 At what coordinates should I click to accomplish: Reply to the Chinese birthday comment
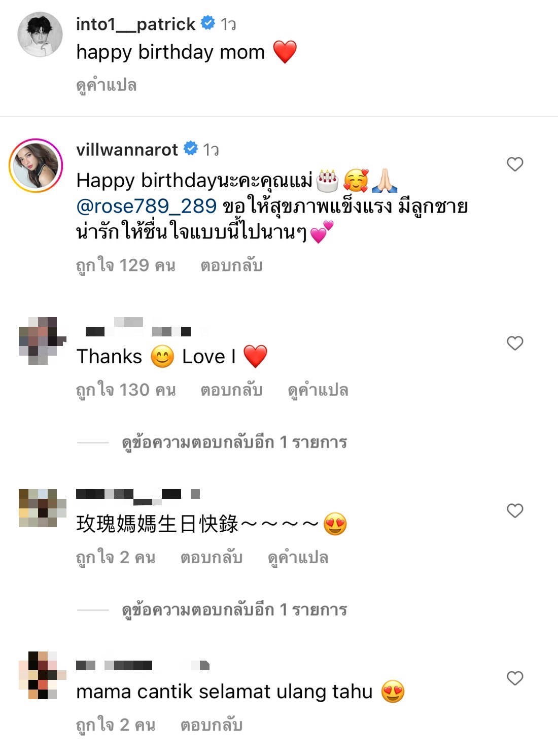pyautogui.click(x=212, y=557)
